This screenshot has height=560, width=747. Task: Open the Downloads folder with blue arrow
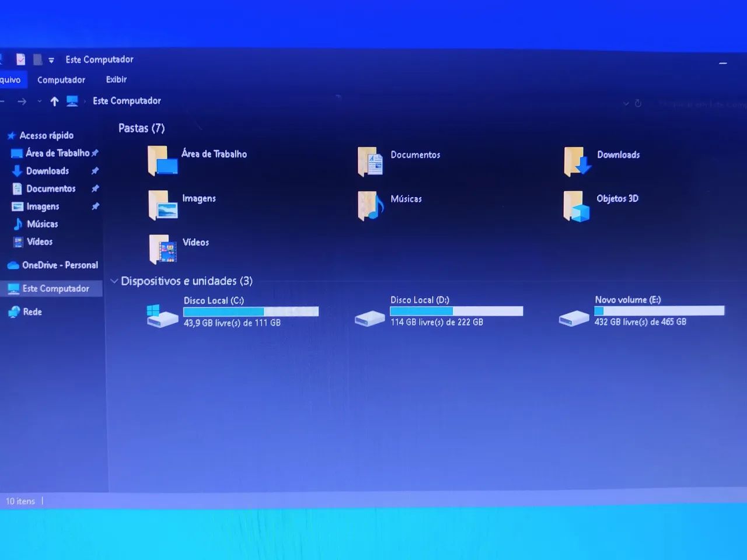[577, 162]
